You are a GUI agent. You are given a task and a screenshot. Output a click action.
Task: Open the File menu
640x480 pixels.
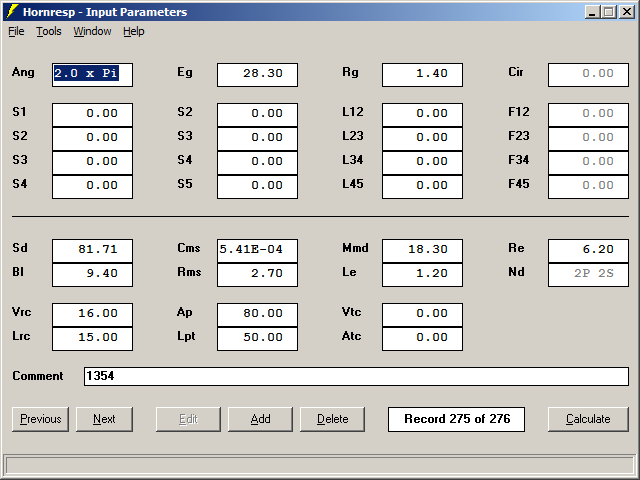(x=16, y=31)
